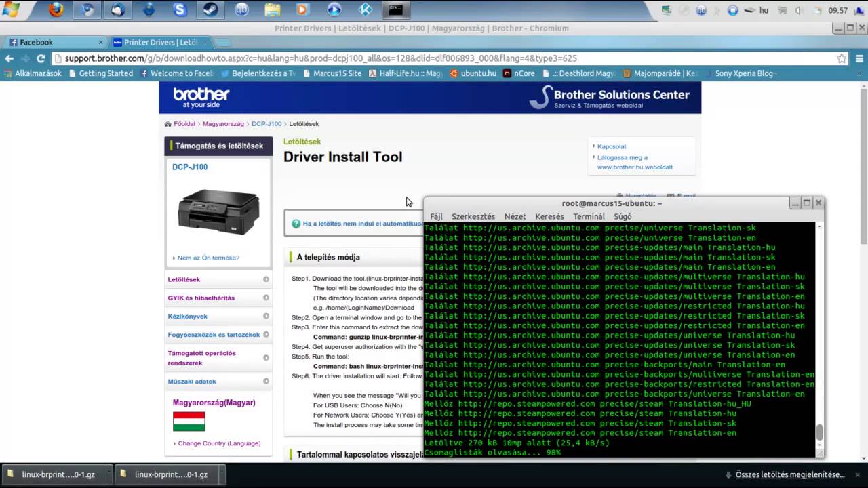Switch to Chromium in the top panel

[x=87, y=9]
